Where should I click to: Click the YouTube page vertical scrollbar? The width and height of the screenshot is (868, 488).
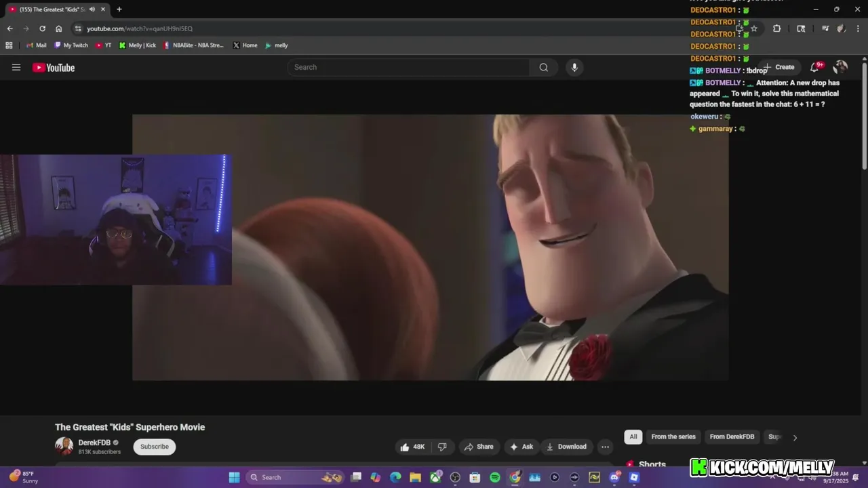(x=864, y=115)
